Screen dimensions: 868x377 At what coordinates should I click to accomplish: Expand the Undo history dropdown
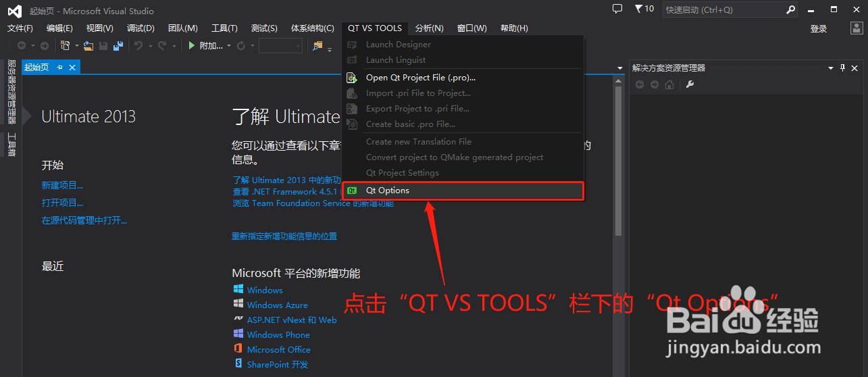[x=149, y=46]
